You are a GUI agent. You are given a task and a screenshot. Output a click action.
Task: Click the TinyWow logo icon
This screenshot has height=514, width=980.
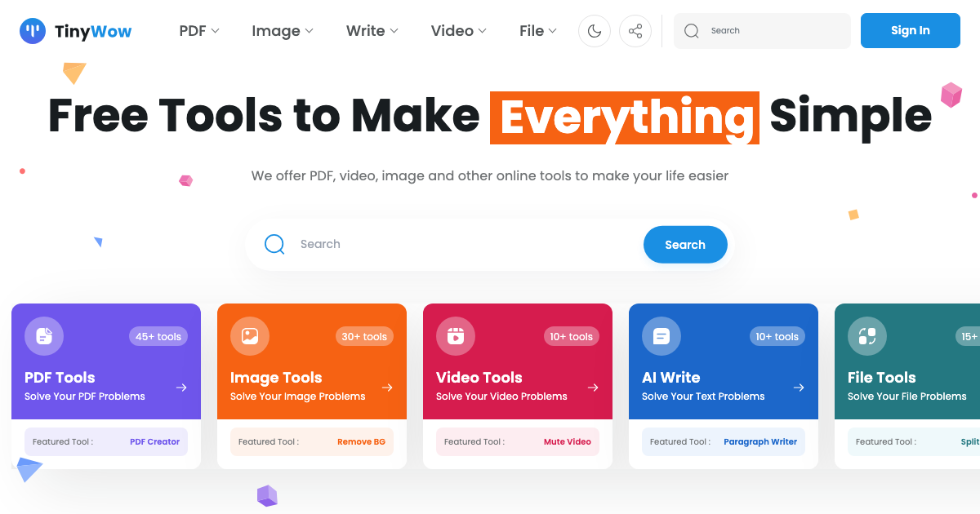click(33, 31)
